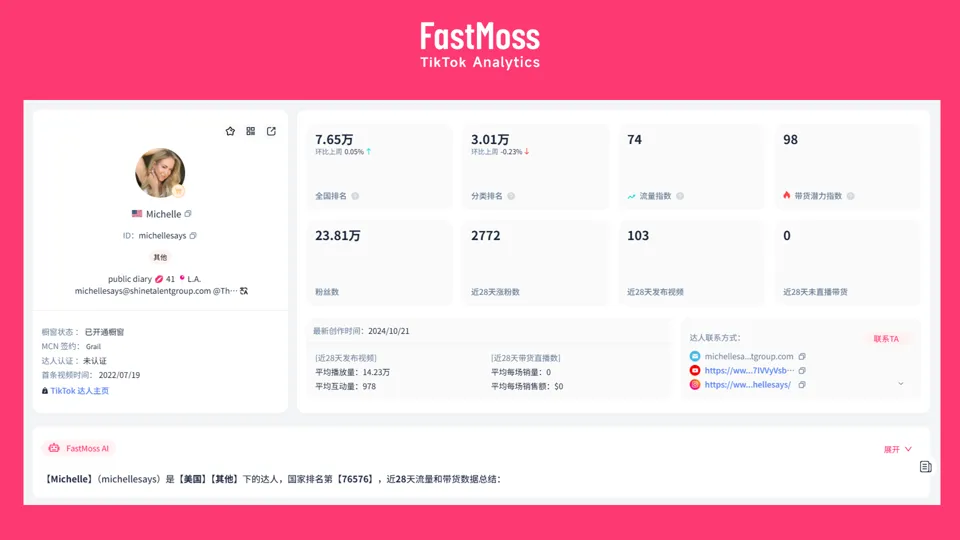Select the 23.81万 粉丝数 value
This screenshot has width=960, height=540.
tap(337, 236)
